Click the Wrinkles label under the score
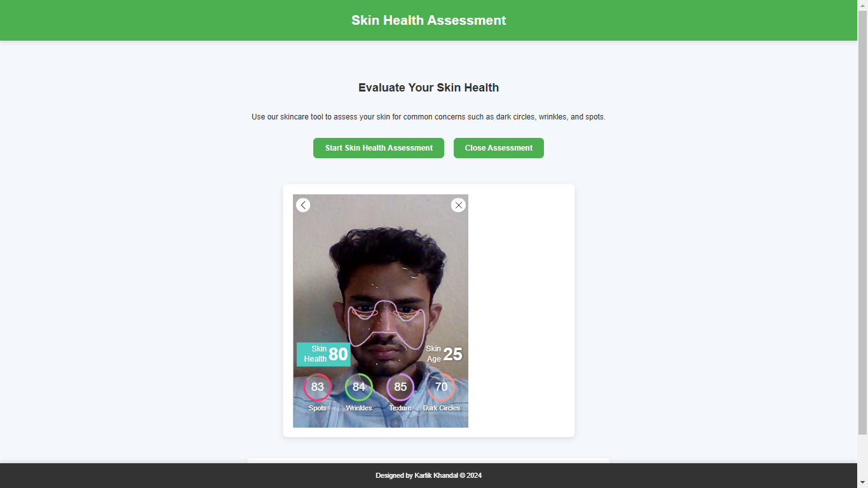Viewport: 868px width, 488px height. [359, 408]
